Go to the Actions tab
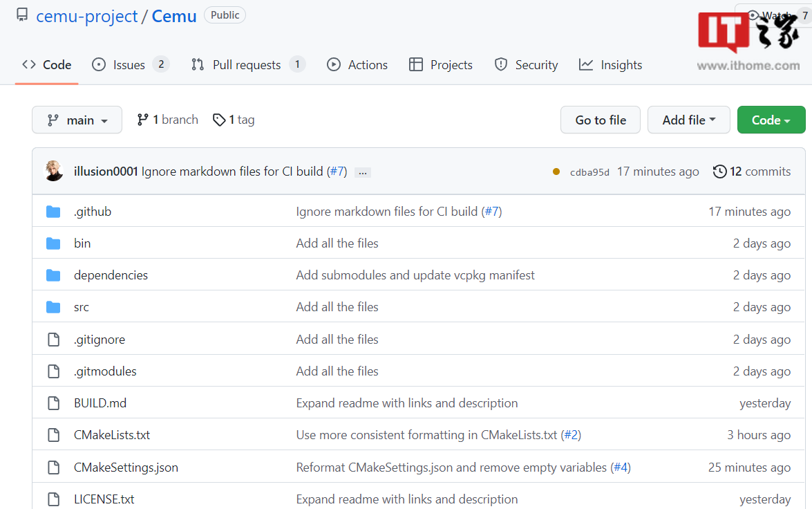 tap(357, 65)
